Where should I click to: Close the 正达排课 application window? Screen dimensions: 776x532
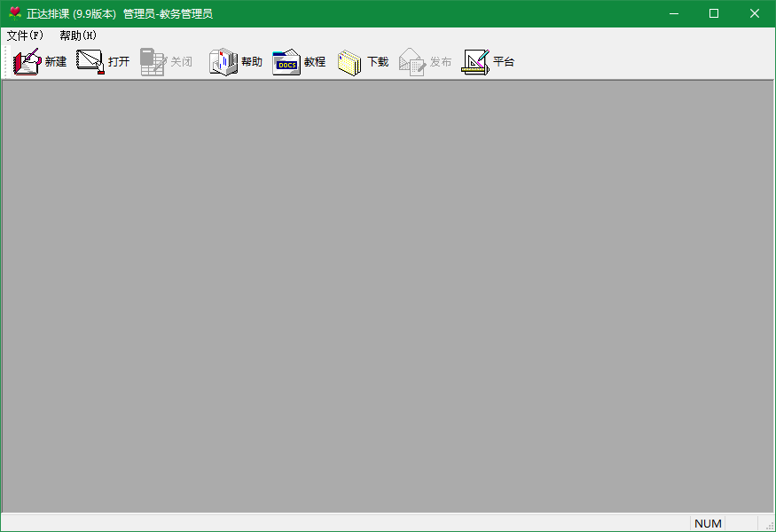pos(754,13)
